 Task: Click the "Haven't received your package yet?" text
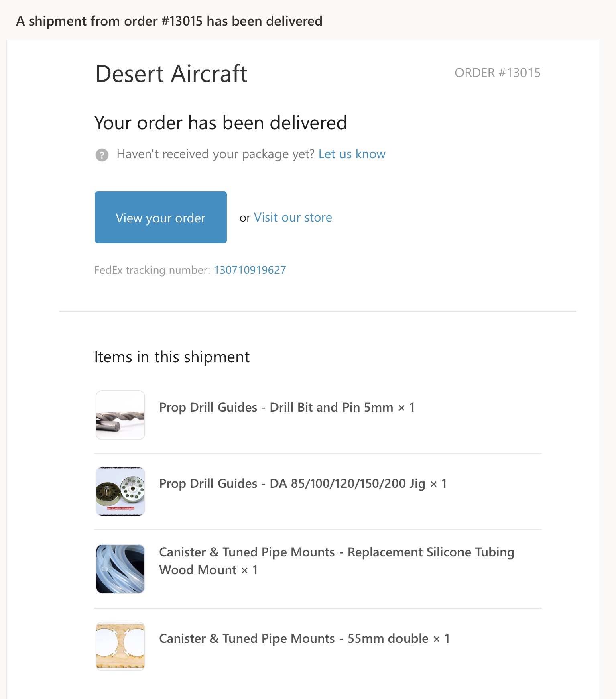pos(215,154)
